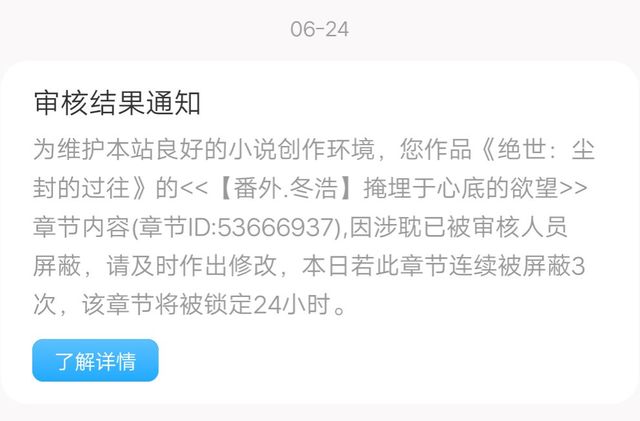
Task: Click the 06-24 date label
Action: (x=320, y=29)
